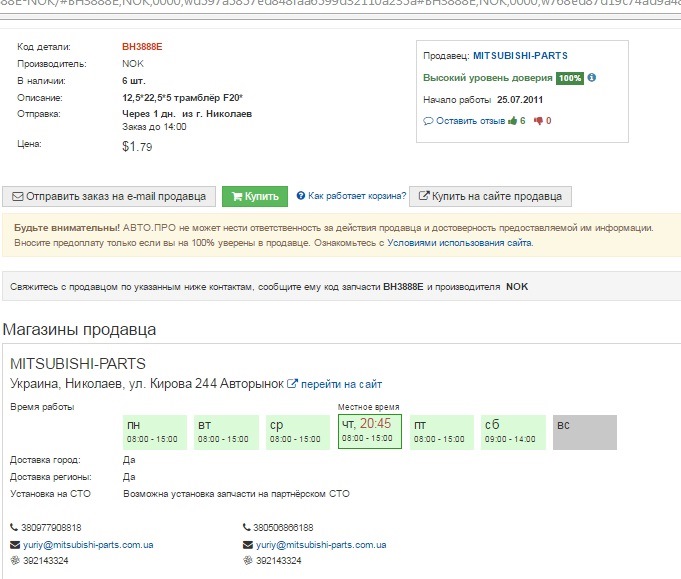Image resolution: width=681 pixels, height=579 pixels.
Task: Click thumbs up positive reviews icon
Action: point(512,121)
